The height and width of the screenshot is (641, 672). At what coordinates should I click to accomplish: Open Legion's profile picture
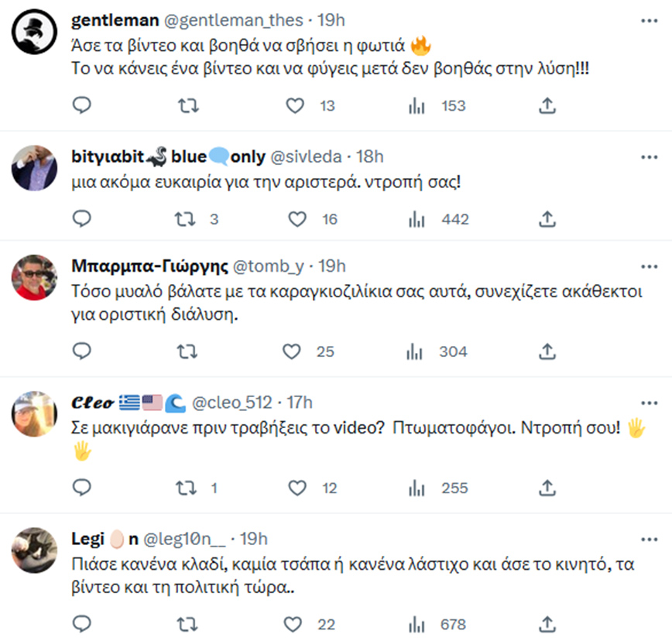pyautogui.click(x=34, y=550)
